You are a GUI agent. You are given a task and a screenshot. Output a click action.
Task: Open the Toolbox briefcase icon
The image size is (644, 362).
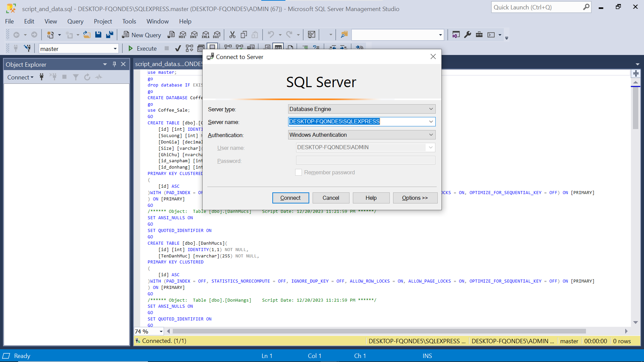pos(479,35)
